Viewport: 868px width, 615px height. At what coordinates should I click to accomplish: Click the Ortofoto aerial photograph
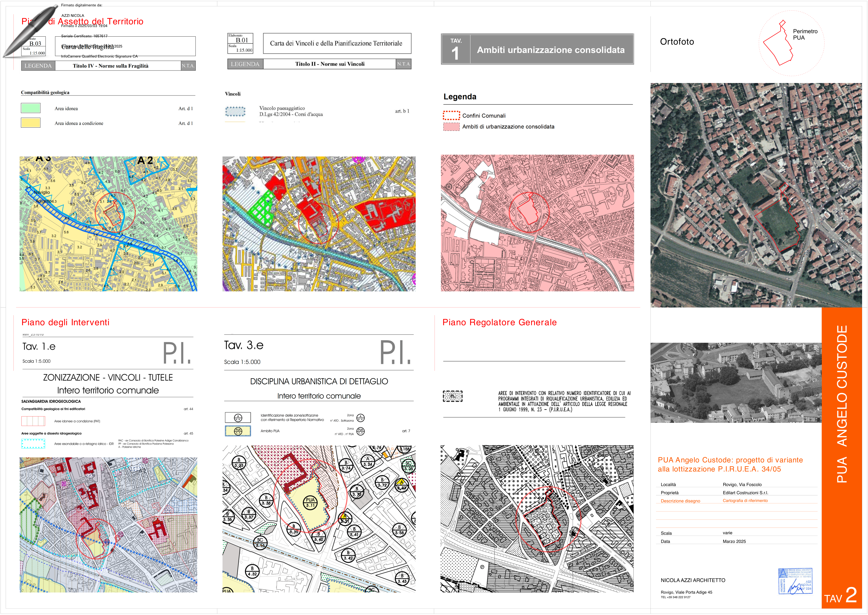(x=756, y=195)
